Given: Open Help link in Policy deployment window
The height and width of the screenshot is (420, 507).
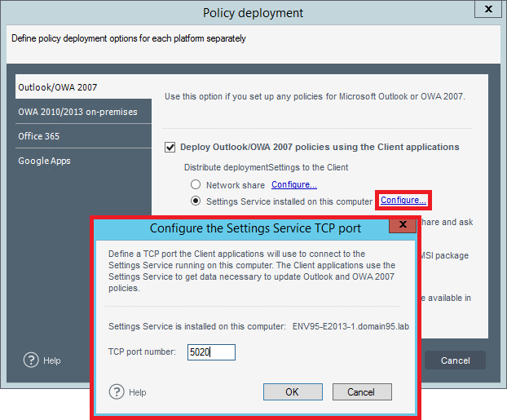Looking at the screenshot, I should tap(52, 360).
